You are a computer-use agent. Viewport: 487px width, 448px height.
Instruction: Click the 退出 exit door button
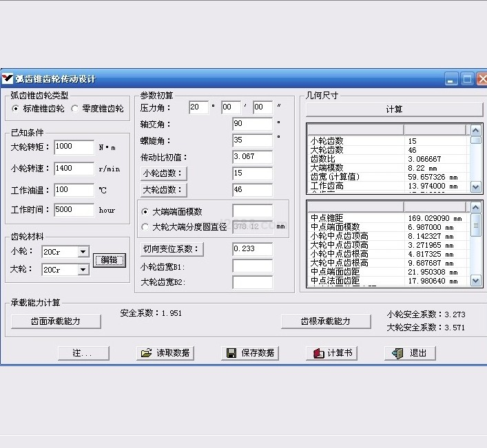coord(410,353)
